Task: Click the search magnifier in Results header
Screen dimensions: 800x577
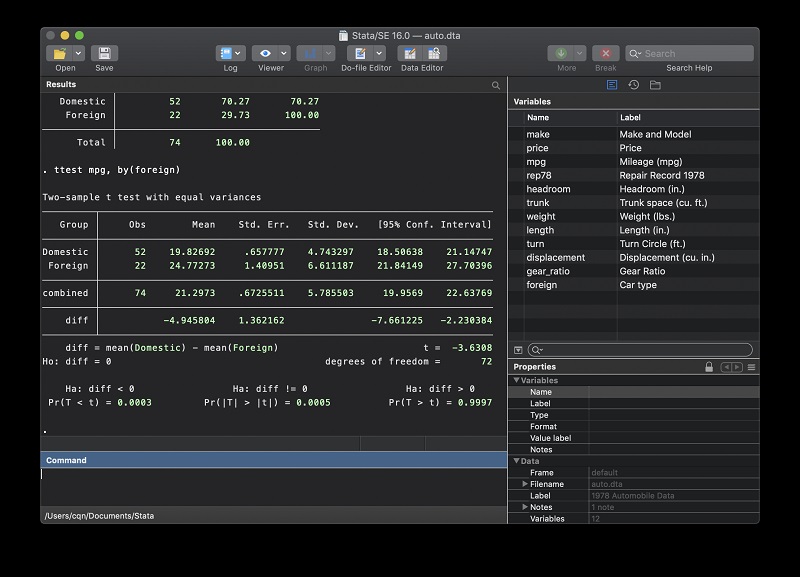Action: (x=496, y=85)
